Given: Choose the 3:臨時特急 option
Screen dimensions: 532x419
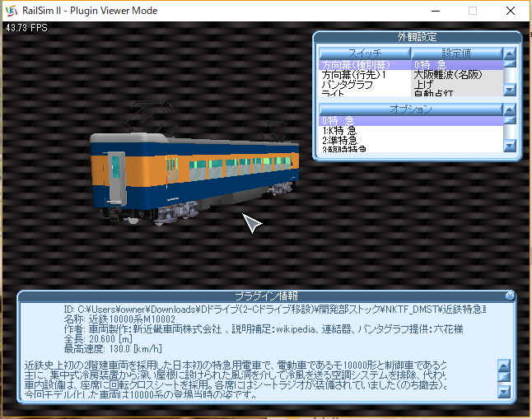Looking at the screenshot, I should click(x=411, y=149).
